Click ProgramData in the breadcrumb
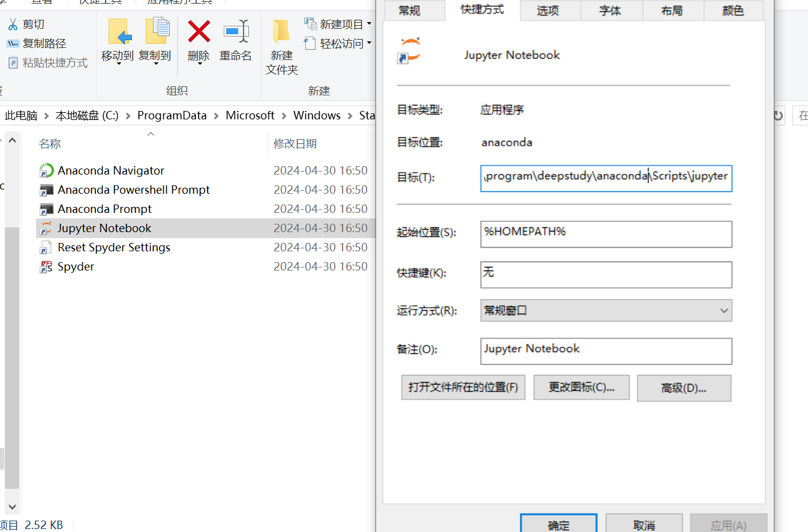808x532 pixels. coord(172,116)
